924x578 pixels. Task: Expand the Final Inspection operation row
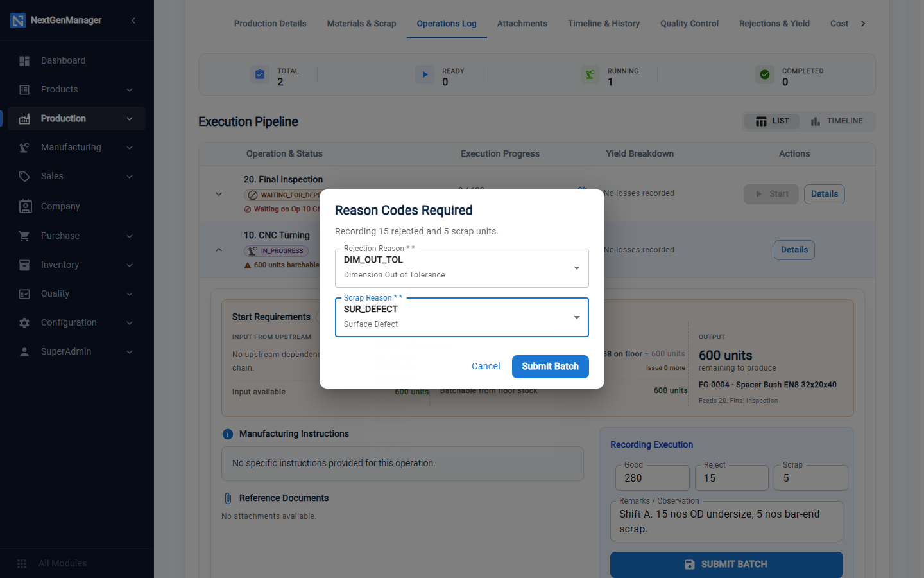[219, 194]
